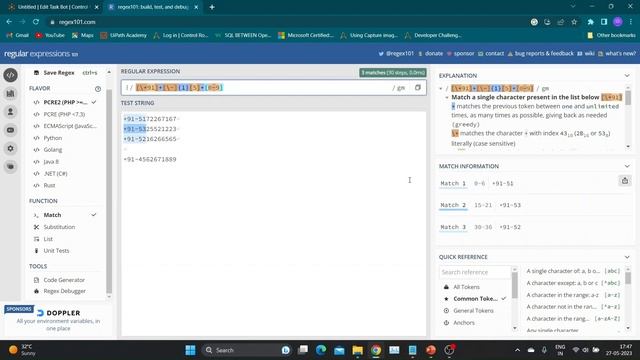The height and width of the screenshot is (360, 640).
Task: Open a new browser tab
Action: click(212, 7)
